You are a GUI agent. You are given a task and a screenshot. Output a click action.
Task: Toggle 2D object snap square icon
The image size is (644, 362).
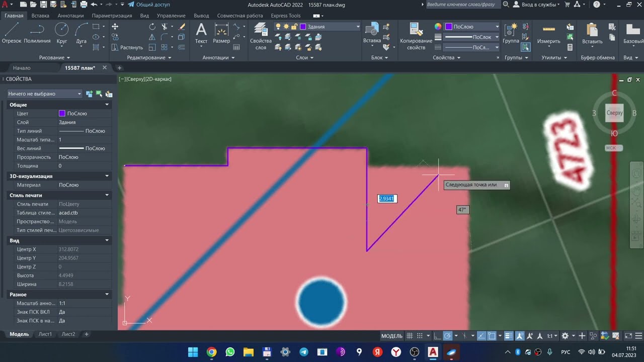492,336
